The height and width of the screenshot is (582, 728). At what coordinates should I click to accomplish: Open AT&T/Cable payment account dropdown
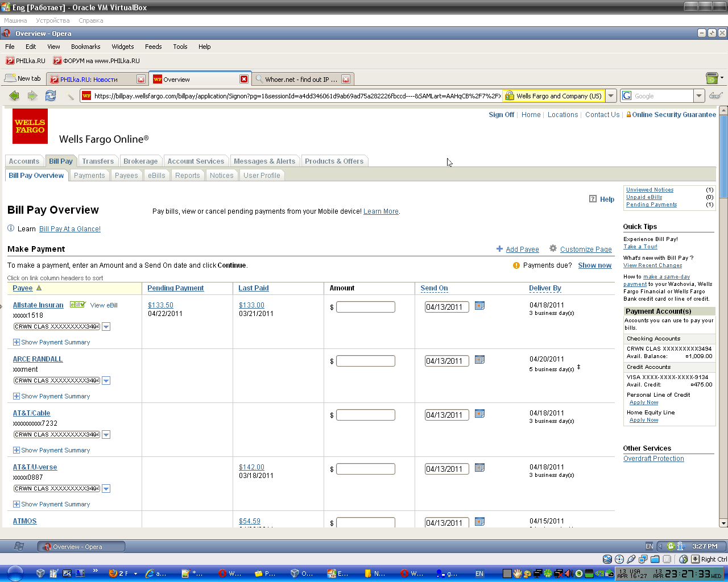pyautogui.click(x=106, y=435)
